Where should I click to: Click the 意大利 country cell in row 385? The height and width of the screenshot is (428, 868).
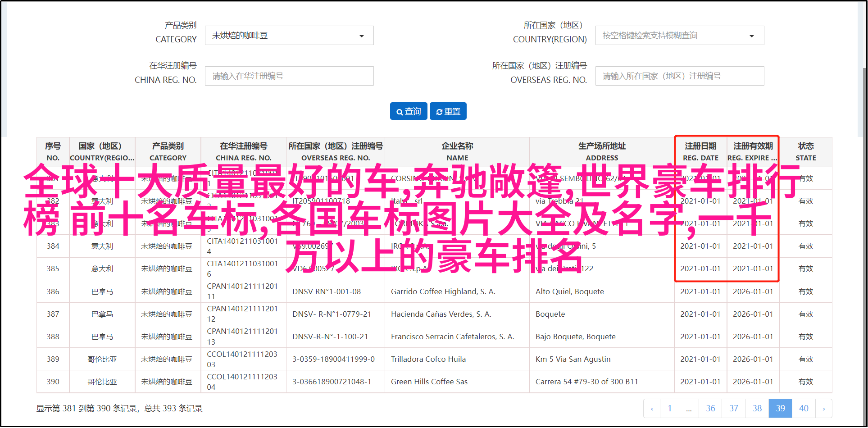(102, 269)
